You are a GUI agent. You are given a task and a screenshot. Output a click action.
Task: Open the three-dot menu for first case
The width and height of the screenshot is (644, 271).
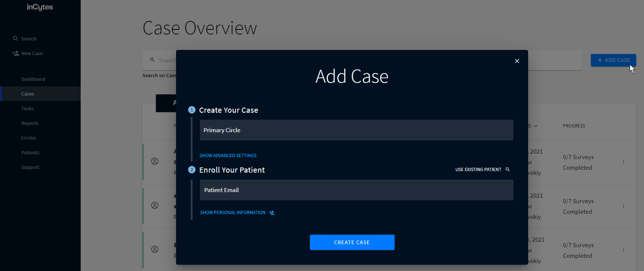click(623, 162)
